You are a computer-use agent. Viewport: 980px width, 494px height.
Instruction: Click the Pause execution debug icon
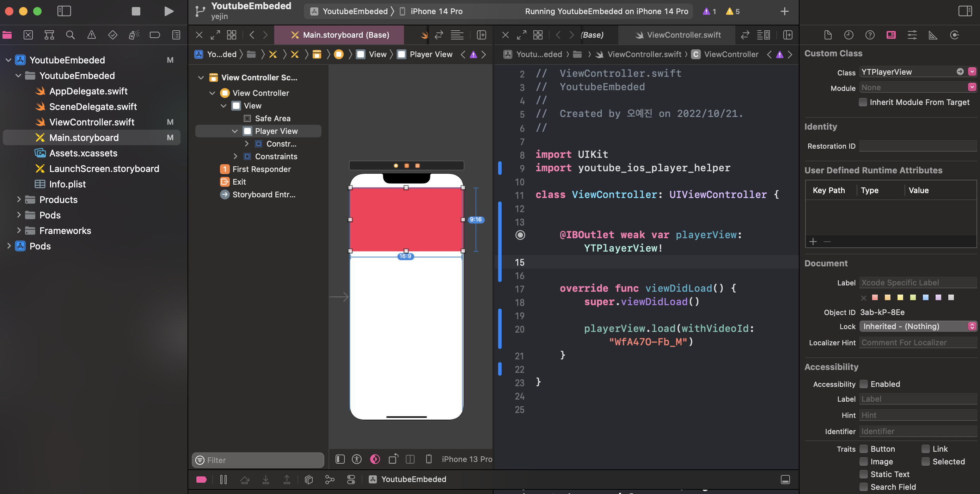coord(223,480)
